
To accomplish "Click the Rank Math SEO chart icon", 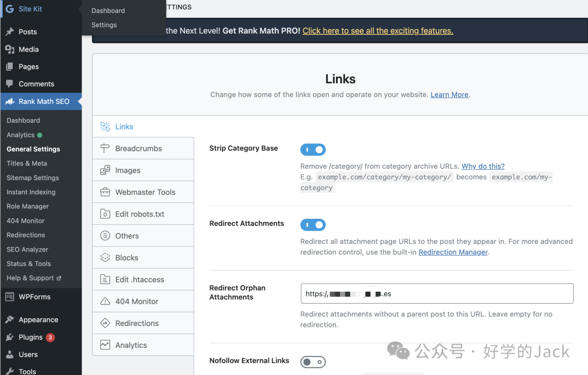I will click(10, 101).
